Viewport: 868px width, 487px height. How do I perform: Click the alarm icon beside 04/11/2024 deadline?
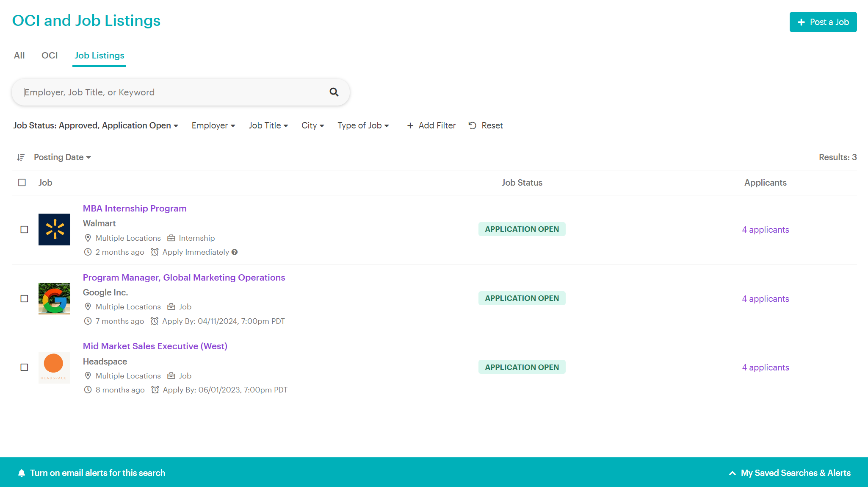coord(155,321)
